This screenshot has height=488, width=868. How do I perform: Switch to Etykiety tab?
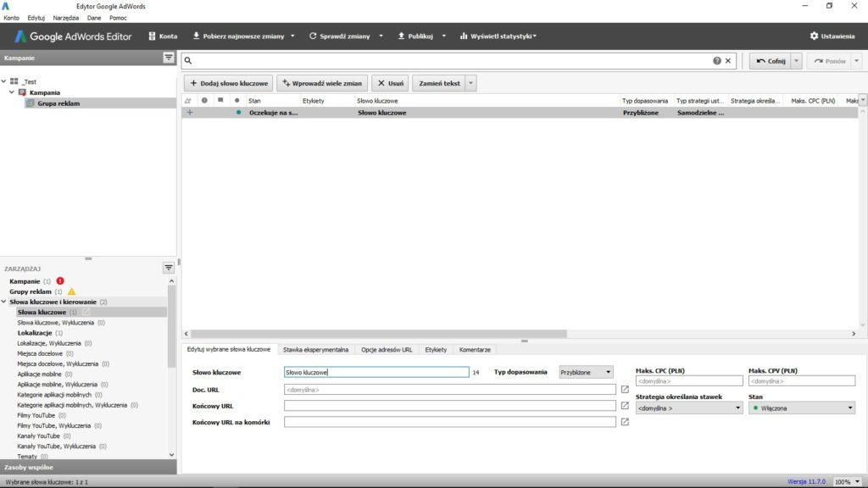point(436,350)
